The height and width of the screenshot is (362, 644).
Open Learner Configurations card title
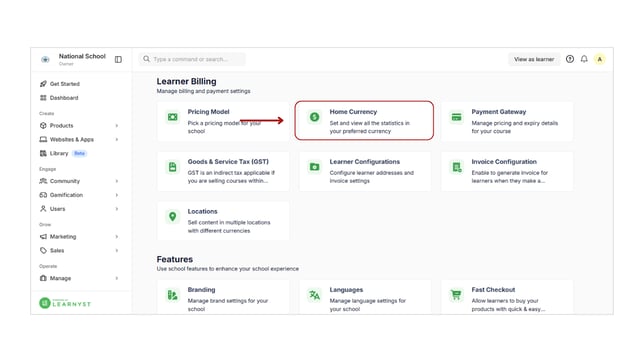pos(364,161)
